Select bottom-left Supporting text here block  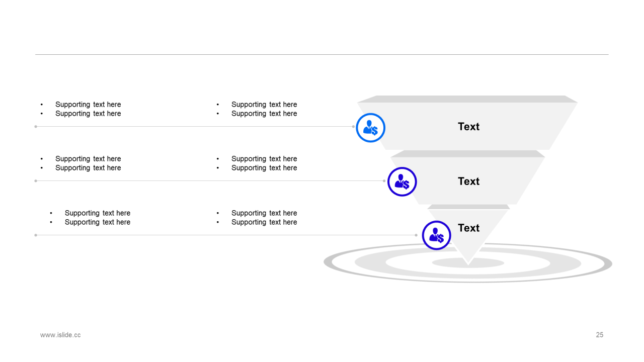pos(97,218)
